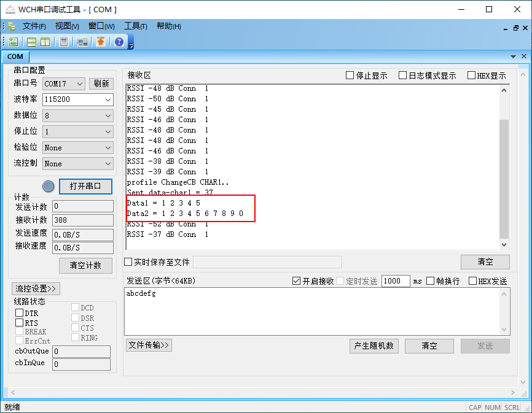Click the 清空计数 button
The width and height of the screenshot is (532, 413).
pos(85,265)
